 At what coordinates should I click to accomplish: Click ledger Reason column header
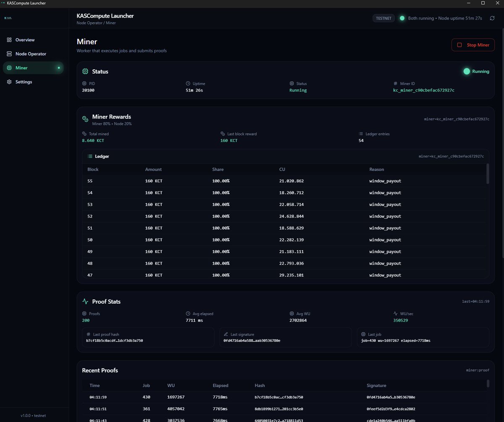[377, 169]
